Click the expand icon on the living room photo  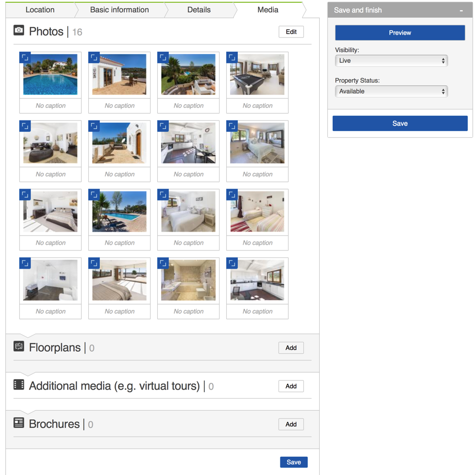coord(25,126)
